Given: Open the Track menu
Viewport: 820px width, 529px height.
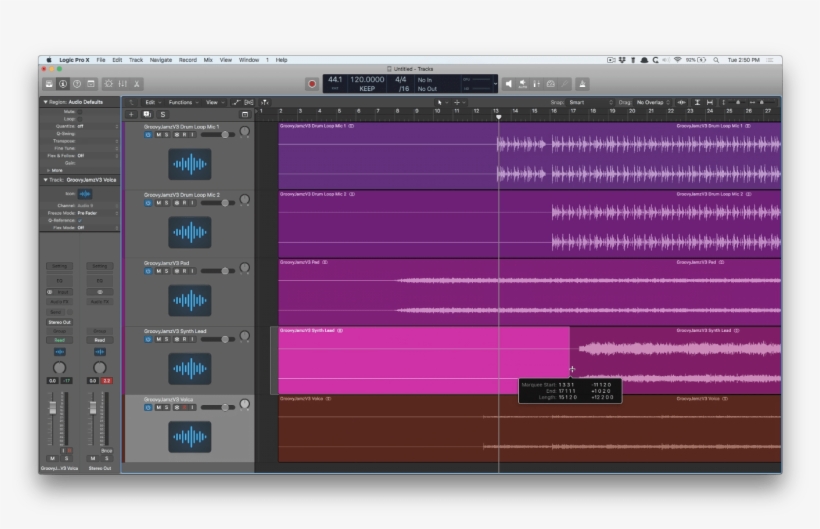Looking at the screenshot, I should click(x=136, y=60).
